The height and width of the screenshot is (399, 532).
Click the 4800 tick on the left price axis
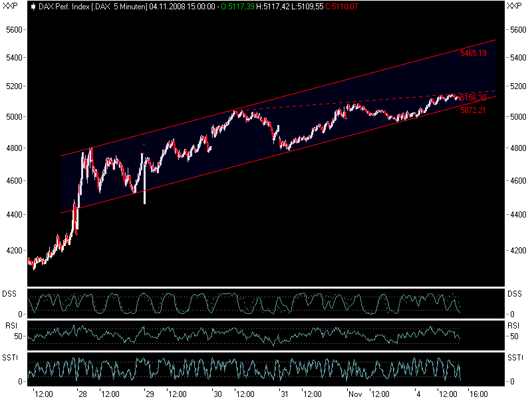[x=14, y=148]
